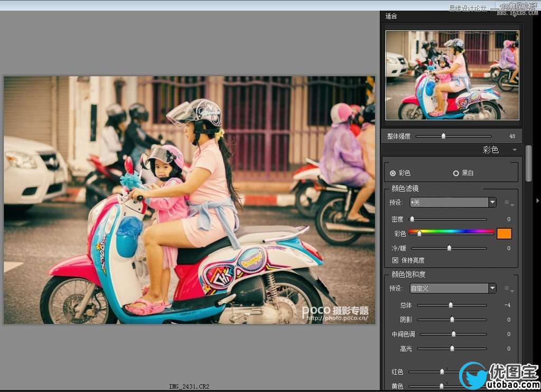Click the right panel vertical scrollbar
The width and height of the screenshot is (541, 392).
tap(528, 164)
